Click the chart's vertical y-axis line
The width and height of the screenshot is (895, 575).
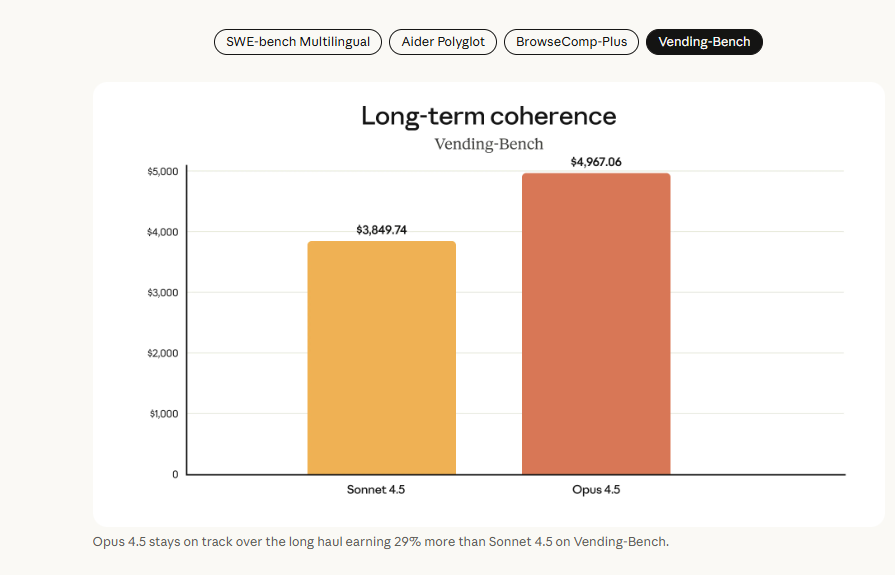187,320
